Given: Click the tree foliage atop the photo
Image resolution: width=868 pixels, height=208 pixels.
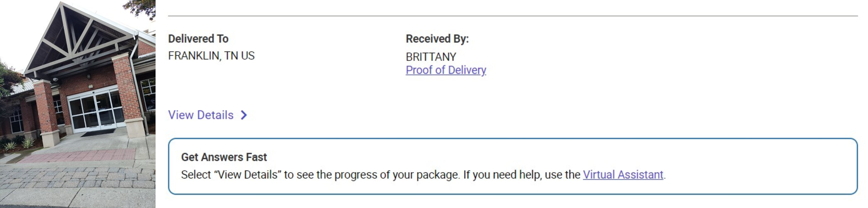Looking at the screenshot, I should point(141,8).
